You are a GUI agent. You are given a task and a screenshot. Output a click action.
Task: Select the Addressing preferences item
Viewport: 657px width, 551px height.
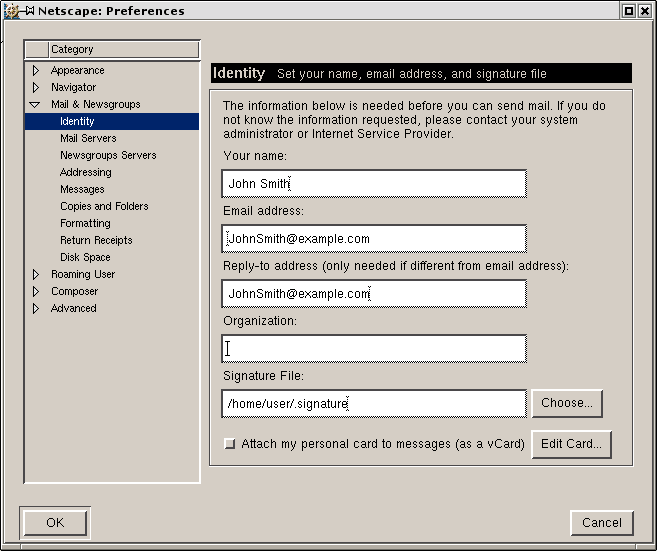(85, 173)
